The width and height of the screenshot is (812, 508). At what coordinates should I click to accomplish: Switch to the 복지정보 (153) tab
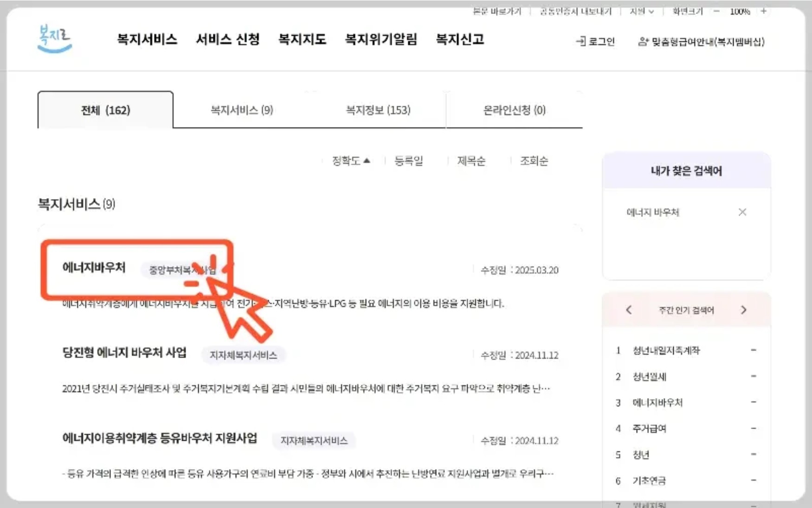point(378,110)
